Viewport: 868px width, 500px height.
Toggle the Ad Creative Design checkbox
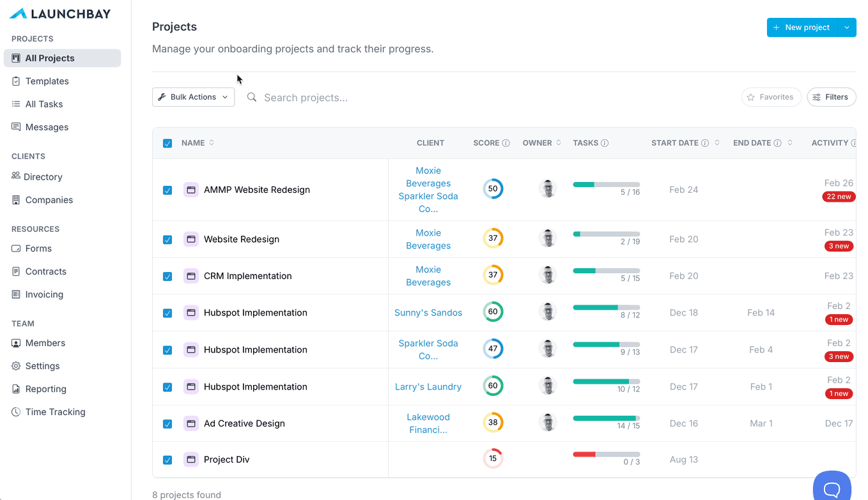click(167, 424)
